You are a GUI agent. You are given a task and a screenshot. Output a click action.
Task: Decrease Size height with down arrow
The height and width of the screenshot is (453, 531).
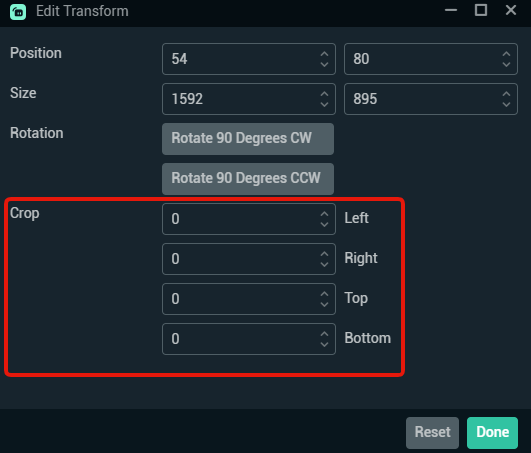506,104
